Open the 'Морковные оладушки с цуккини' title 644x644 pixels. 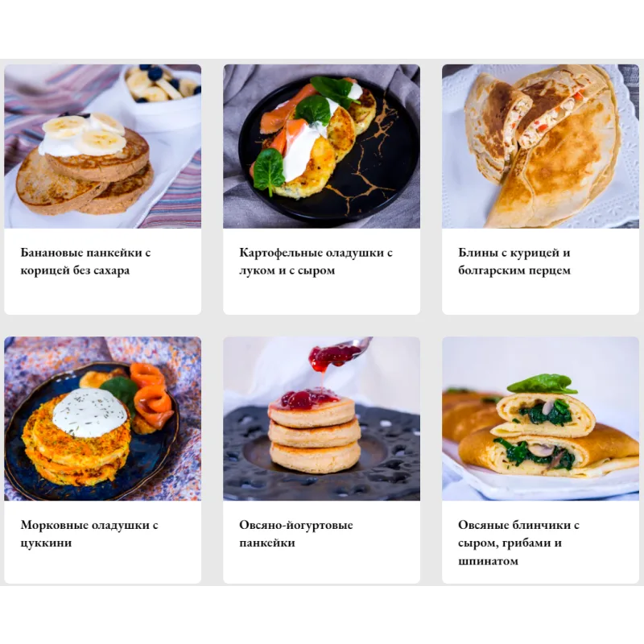click(x=89, y=534)
